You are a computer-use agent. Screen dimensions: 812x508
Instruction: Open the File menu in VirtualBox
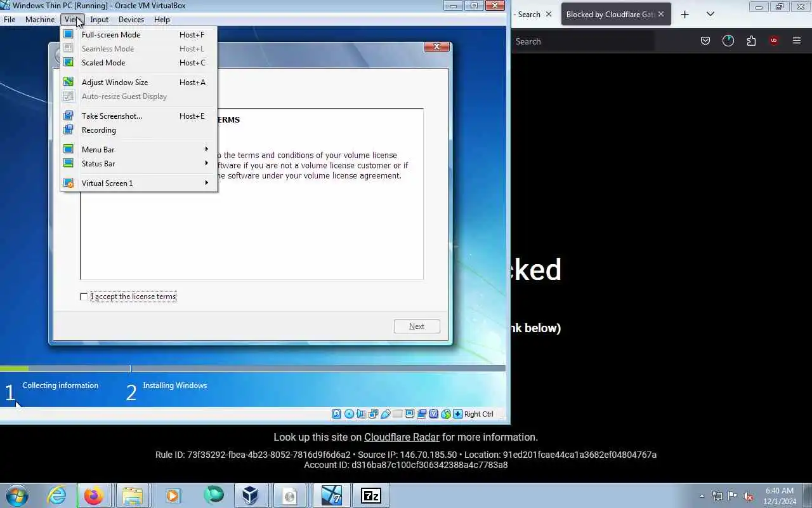(x=10, y=20)
